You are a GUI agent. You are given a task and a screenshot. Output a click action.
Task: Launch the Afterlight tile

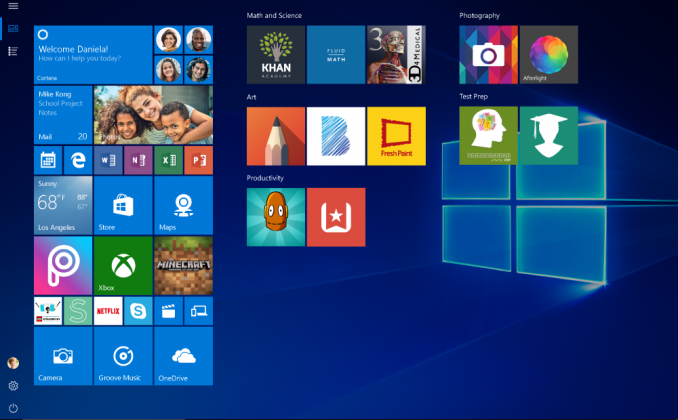[x=549, y=55]
